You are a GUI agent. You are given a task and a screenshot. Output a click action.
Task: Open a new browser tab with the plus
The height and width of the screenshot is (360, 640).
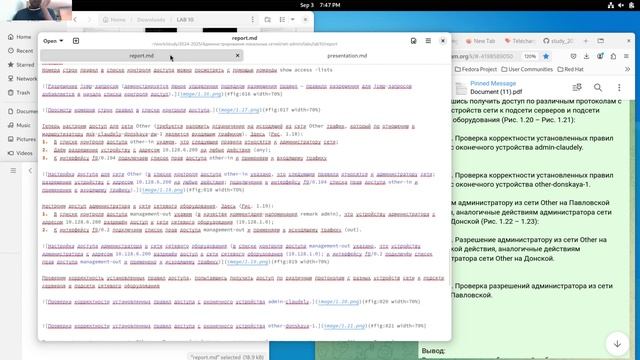click(x=586, y=41)
